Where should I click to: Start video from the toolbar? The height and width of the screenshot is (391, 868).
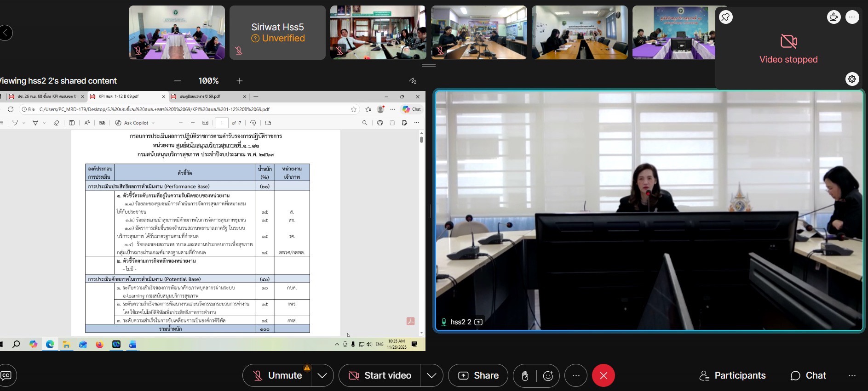pos(380,376)
